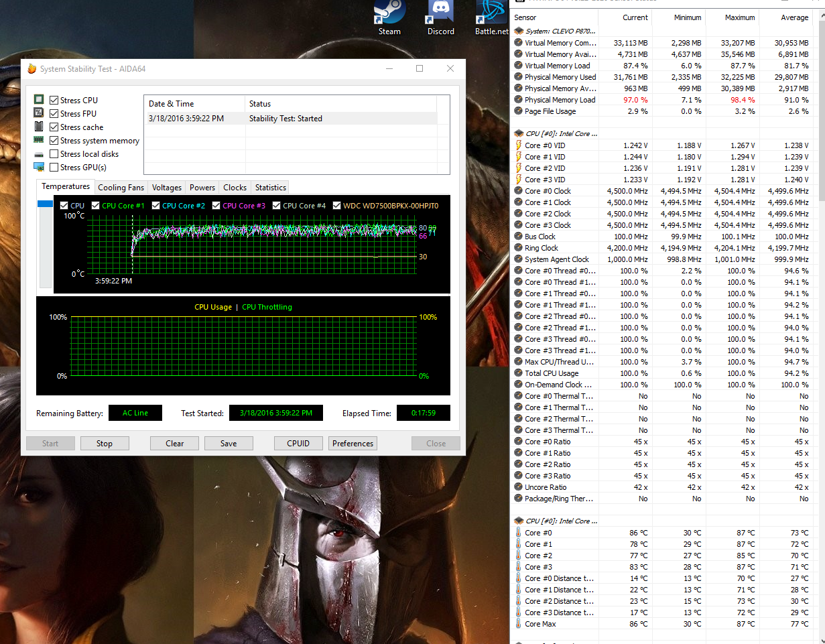825x644 pixels.
Task: Click the sensor icon beside Ring Clock
Action: [518, 248]
